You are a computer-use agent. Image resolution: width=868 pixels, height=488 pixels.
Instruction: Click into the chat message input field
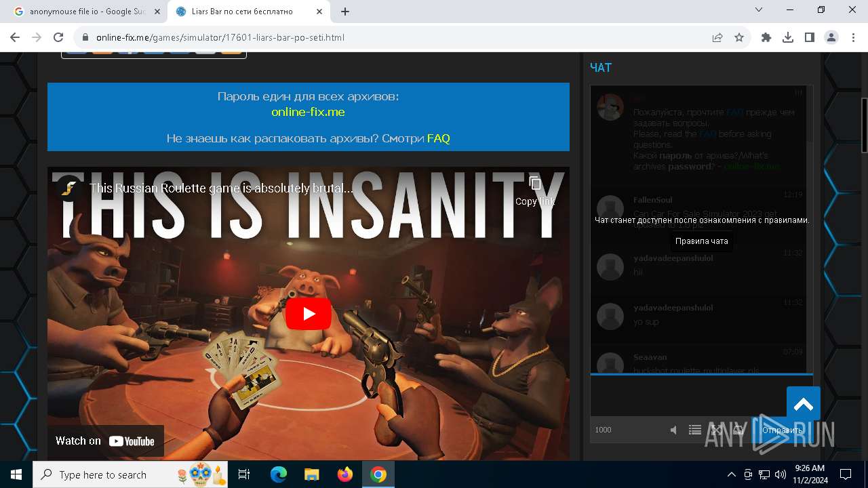(701, 396)
